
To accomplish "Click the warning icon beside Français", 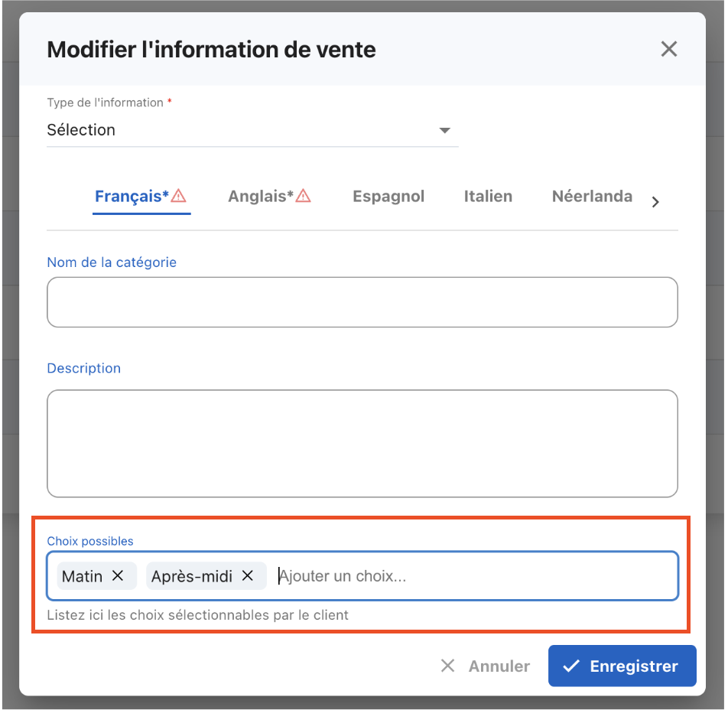I will [x=179, y=197].
